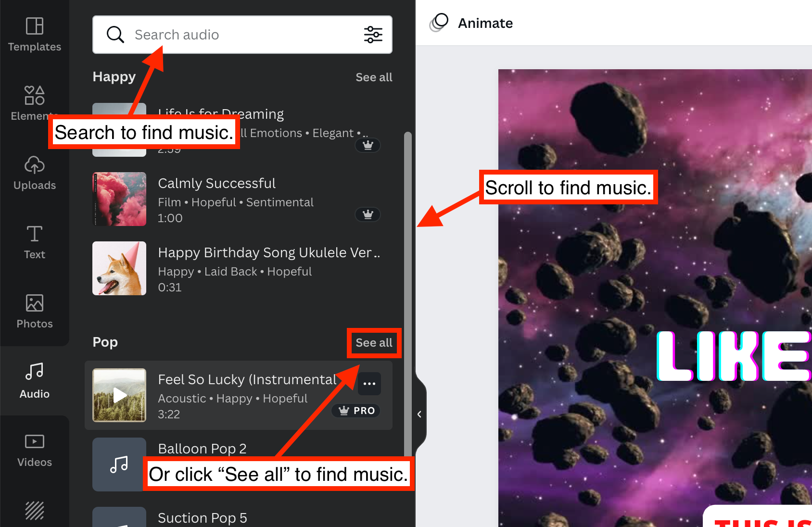This screenshot has height=527, width=812.
Task: Select the Text tool icon
Action: point(35,234)
